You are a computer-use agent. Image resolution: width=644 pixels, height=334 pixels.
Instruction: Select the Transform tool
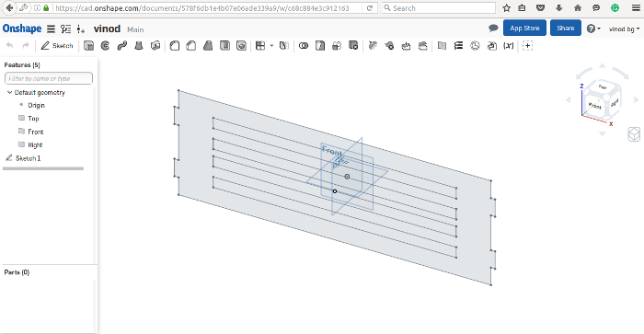[x=337, y=46]
